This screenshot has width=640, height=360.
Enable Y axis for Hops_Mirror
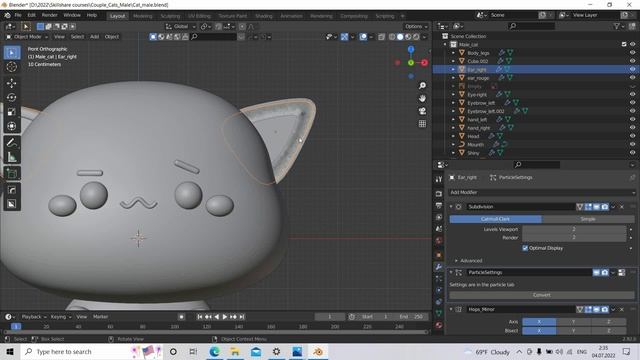coord(573,322)
